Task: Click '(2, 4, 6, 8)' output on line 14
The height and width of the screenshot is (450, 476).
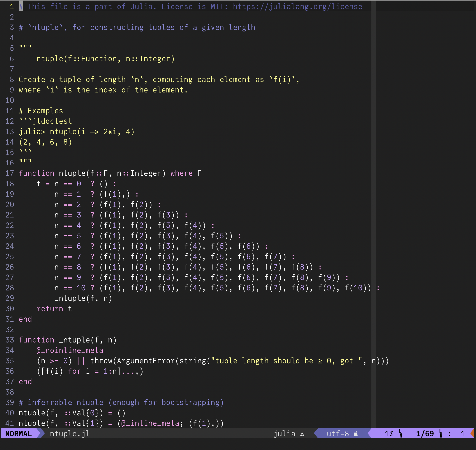Action: [45, 142]
